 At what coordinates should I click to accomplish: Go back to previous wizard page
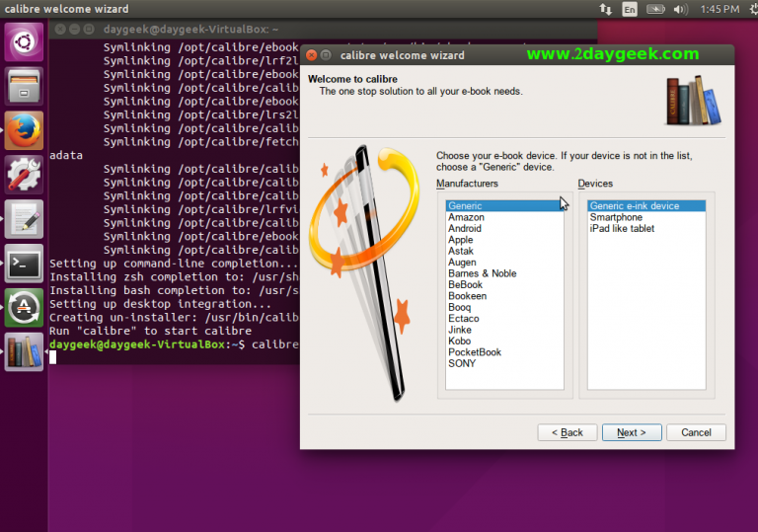click(x=568, y=432)
